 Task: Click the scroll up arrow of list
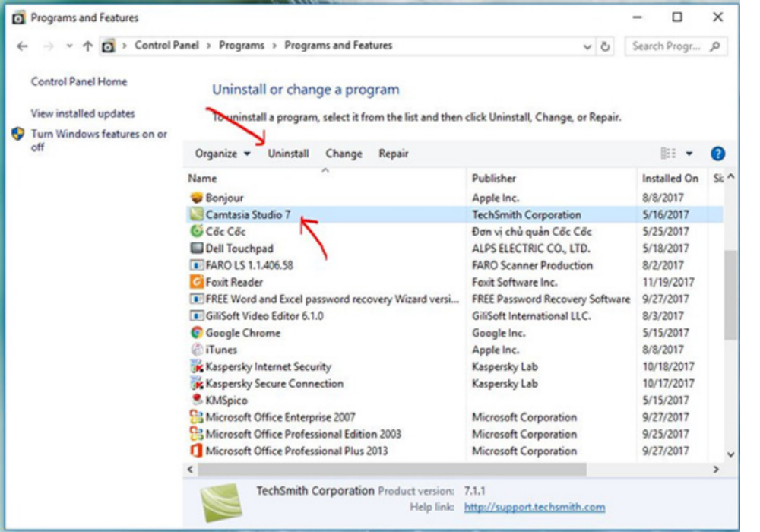click(731, 177)
